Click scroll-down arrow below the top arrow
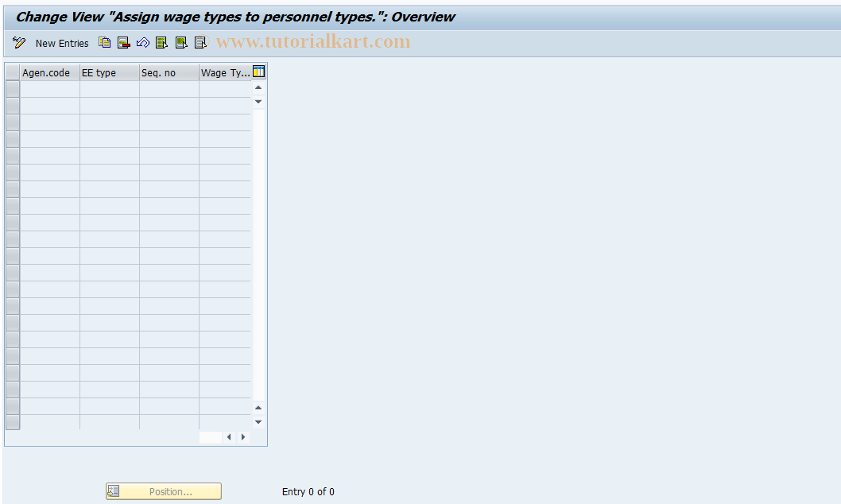 [258, 101]
